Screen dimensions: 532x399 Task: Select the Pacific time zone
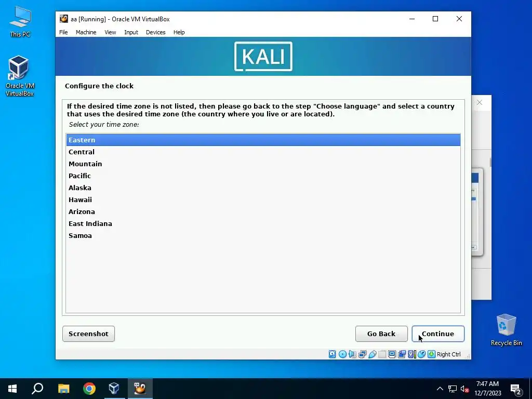pos(263,176)
